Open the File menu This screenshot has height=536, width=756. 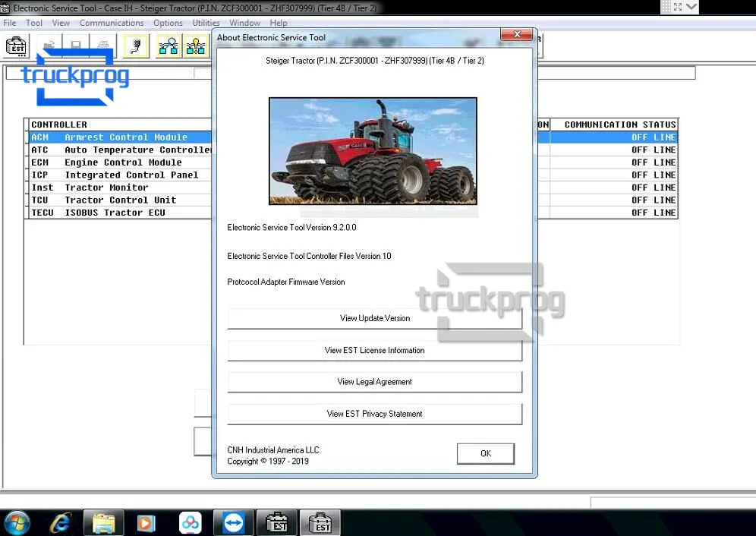(10, 23)
